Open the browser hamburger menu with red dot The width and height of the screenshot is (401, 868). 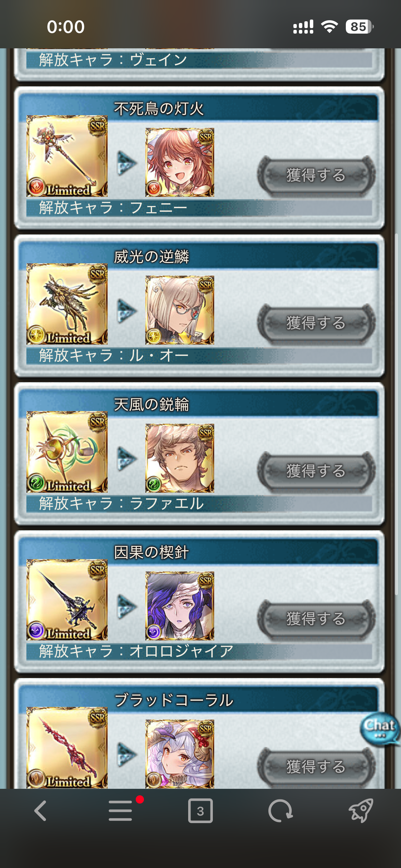(x=121, y=810)
